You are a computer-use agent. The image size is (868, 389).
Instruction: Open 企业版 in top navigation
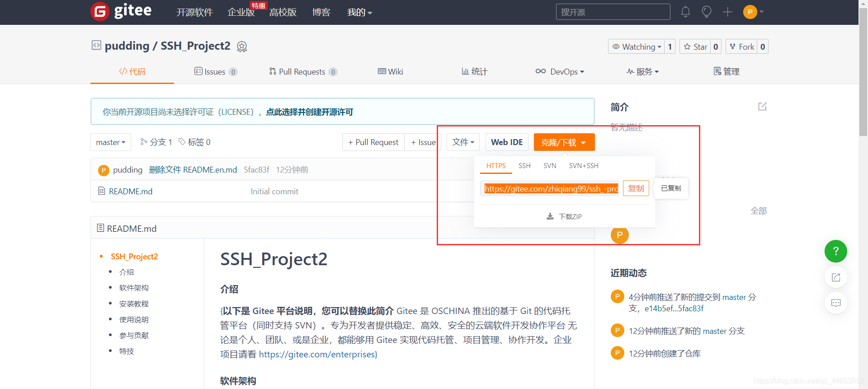[x=241, y=12]
